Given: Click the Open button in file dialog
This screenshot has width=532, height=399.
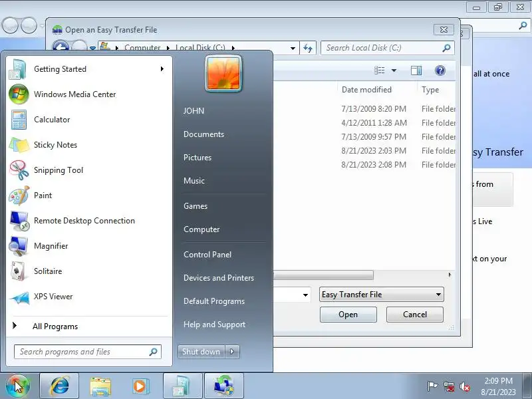Looking at the screenshot, I should click(x=348, y=315).
